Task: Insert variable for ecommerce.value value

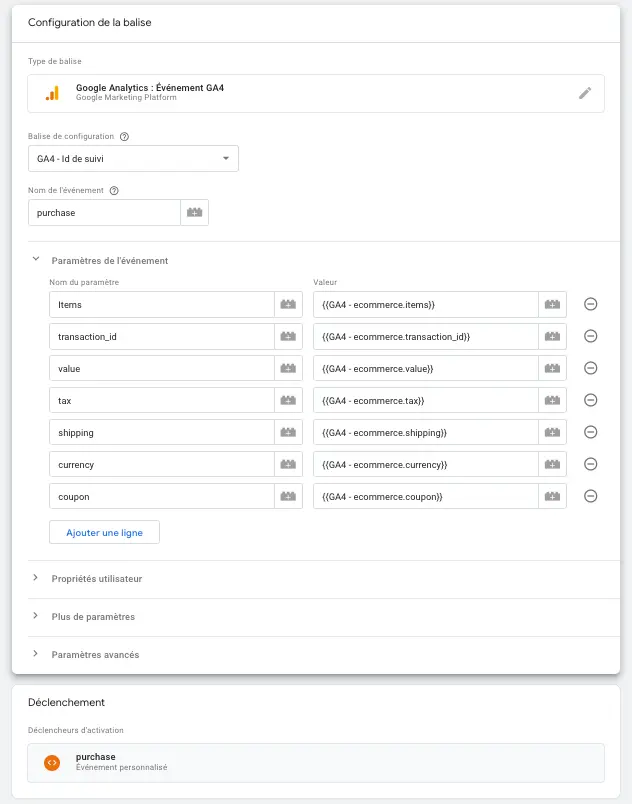Action: [552, 368]
